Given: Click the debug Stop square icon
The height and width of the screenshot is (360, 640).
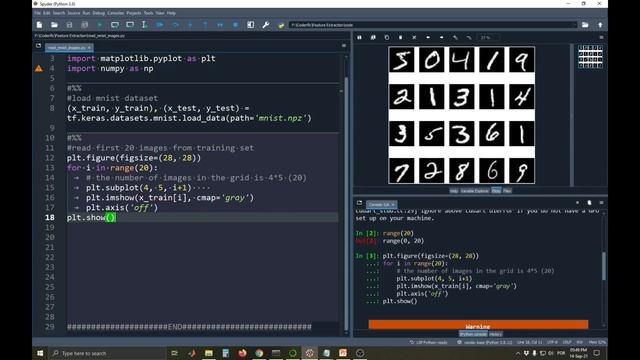Looking at the screenshot, I should click(236, 25).
